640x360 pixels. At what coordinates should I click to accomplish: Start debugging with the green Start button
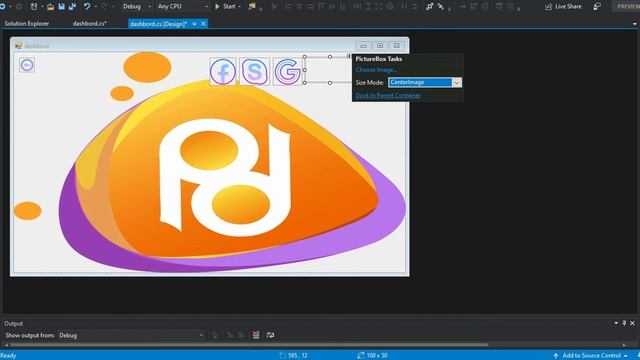pyautogui.click(x=225, y=7)
